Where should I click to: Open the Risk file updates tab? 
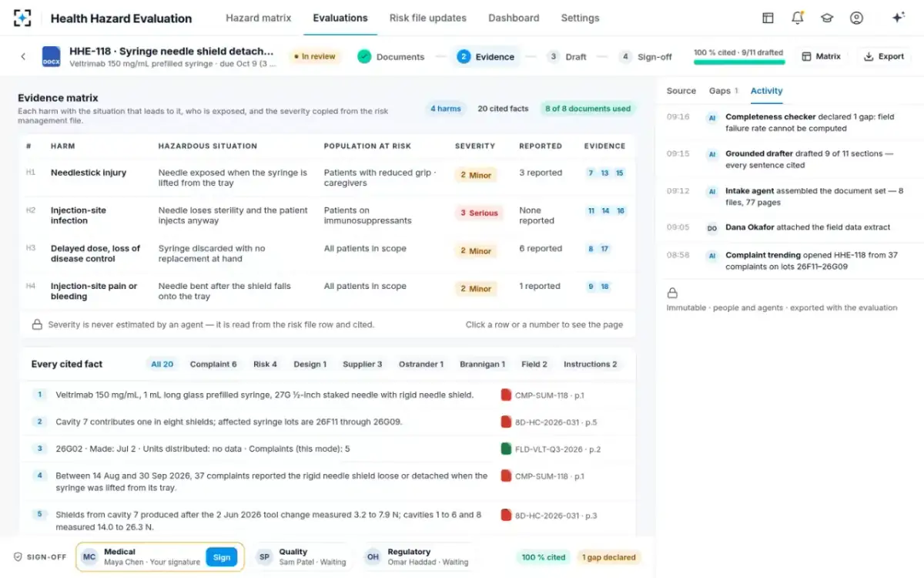click(x=428, y=18)
